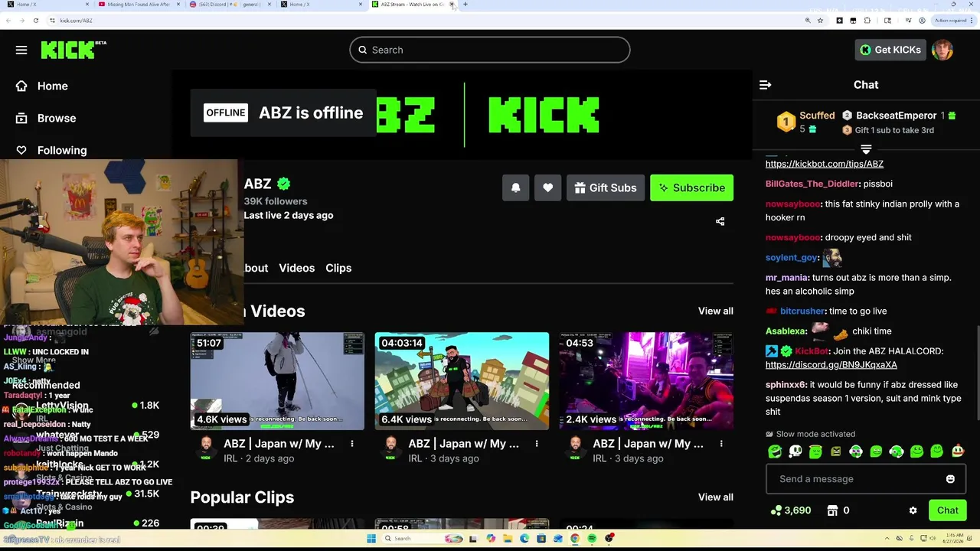This screenshot has width=980, height=551.
Task: Insert the skull emote
Action: pyautogui.click(x=795, y=452)
